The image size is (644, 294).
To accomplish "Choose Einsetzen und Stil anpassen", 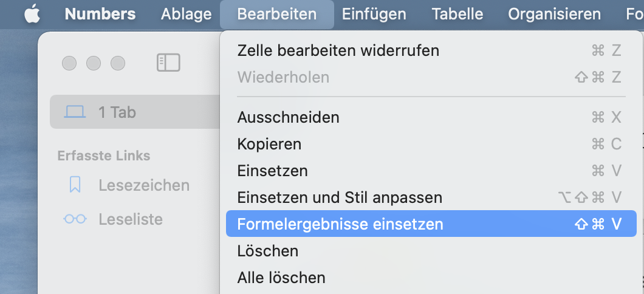I will click(x=340, y=197).
